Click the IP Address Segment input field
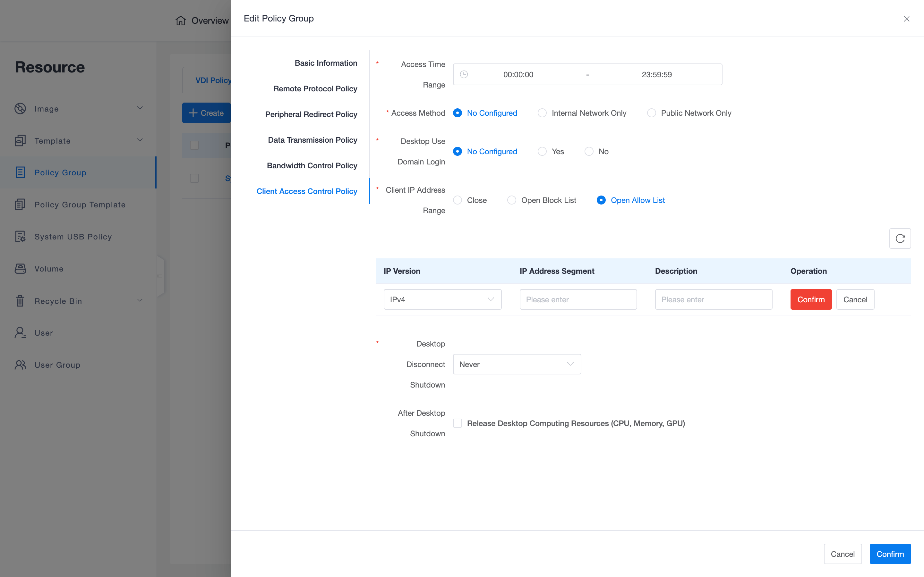924x577 pixels. (x=578, y=300)
